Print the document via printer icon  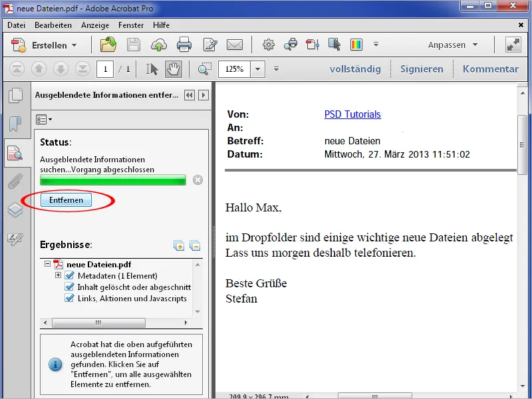184,45
